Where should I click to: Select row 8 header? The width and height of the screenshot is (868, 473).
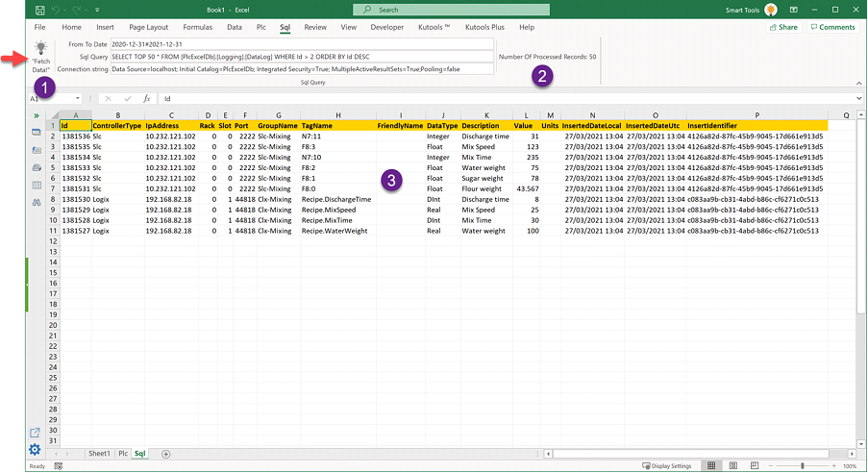pyautogui.click(x=53, y=199)
